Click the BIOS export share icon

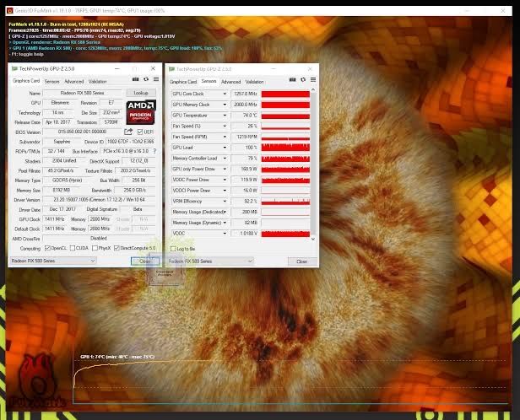(128, 132)
